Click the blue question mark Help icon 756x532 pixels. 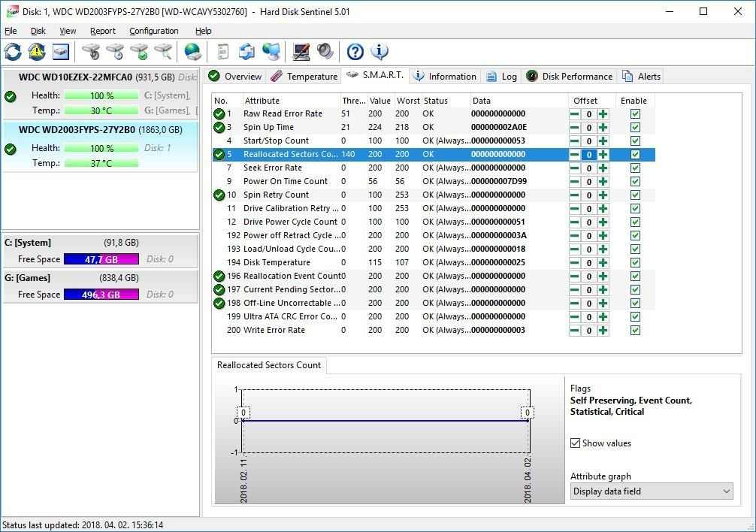pyautogui.click(x=355, y=52)
